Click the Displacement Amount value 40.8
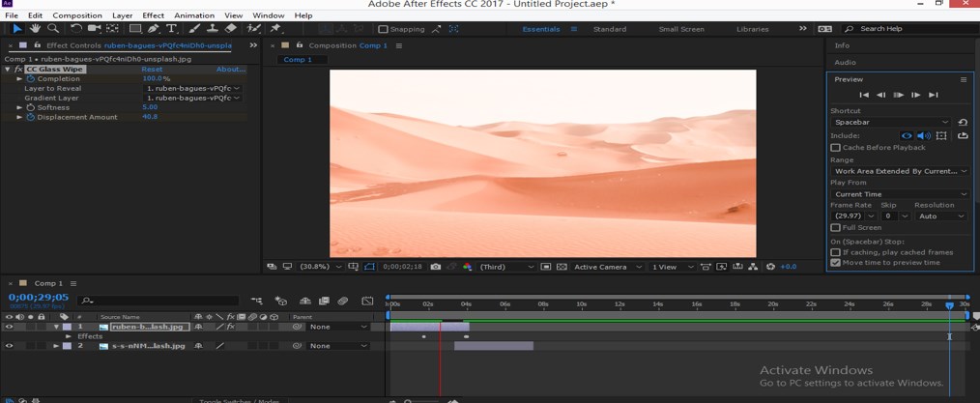 [x=150, y=117]
